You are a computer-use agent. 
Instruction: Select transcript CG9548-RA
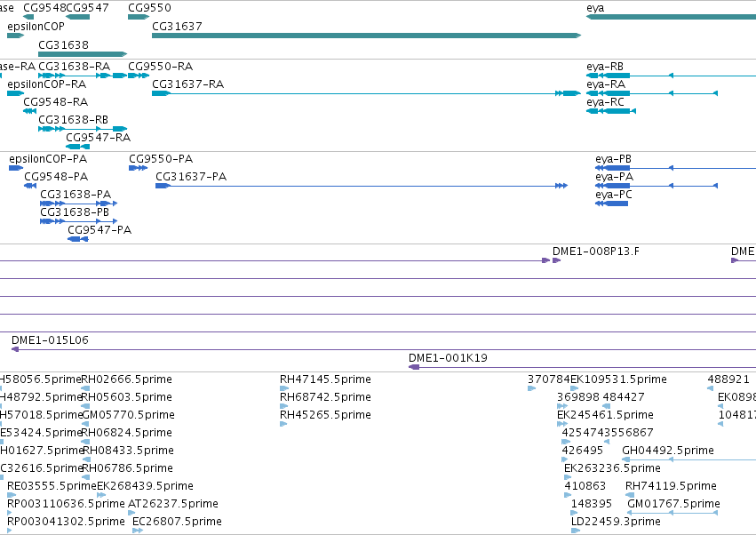click(29, 111)
